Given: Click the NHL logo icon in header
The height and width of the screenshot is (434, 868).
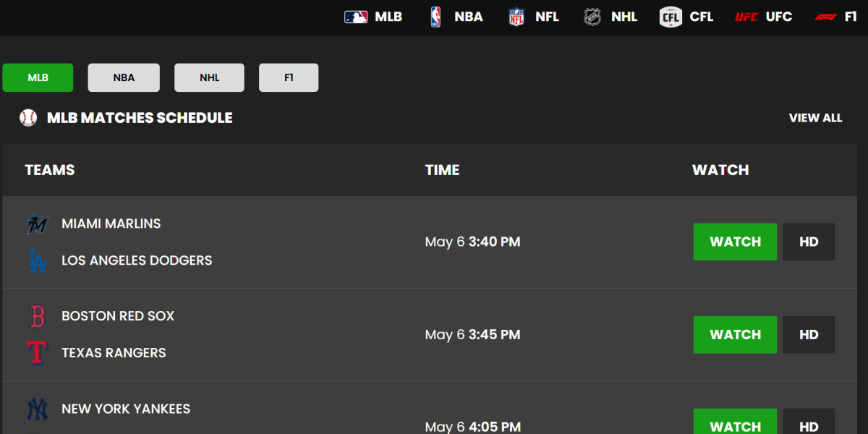Looking at the screenshot, I should pos(592,17).
